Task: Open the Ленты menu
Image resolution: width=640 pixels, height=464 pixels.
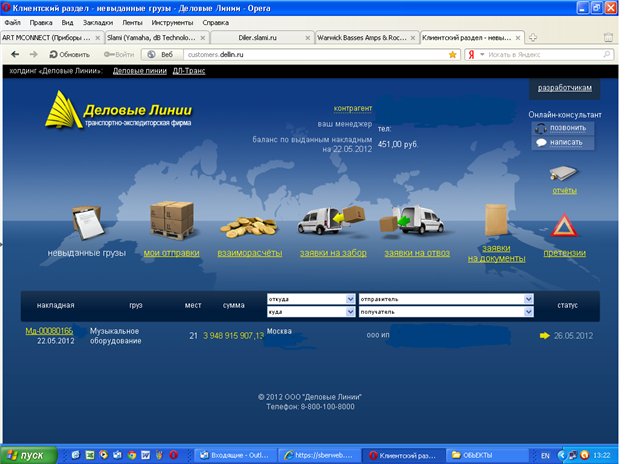Action: tap(132, 22)
